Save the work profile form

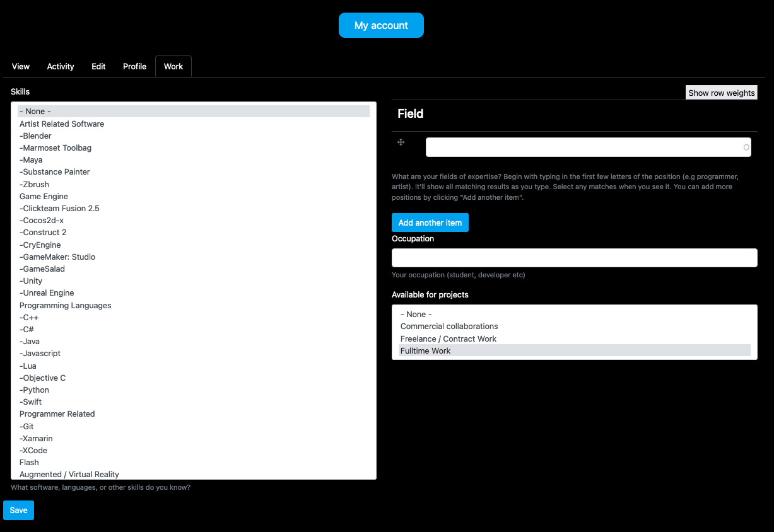pyautogui.click(x=18, y=510)
